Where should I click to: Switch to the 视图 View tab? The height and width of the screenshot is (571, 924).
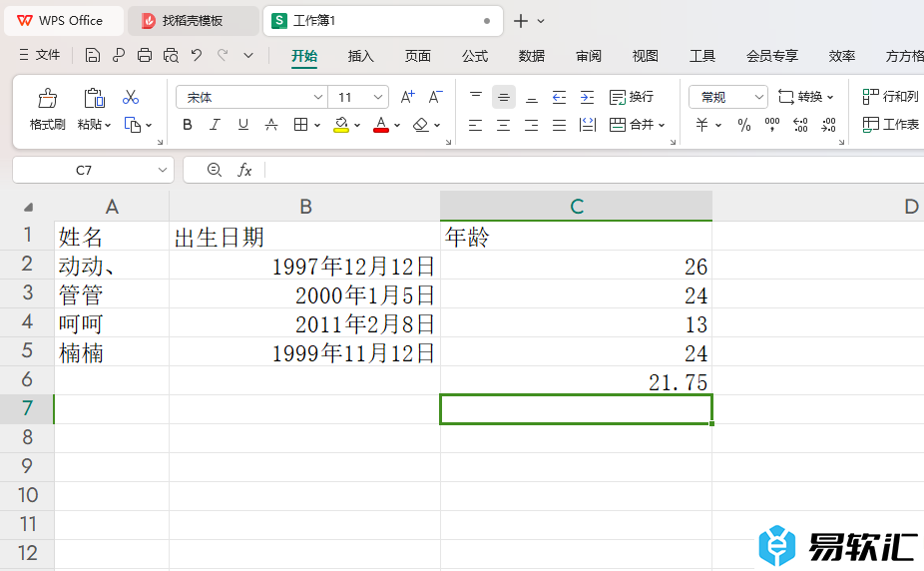[646, 56]
